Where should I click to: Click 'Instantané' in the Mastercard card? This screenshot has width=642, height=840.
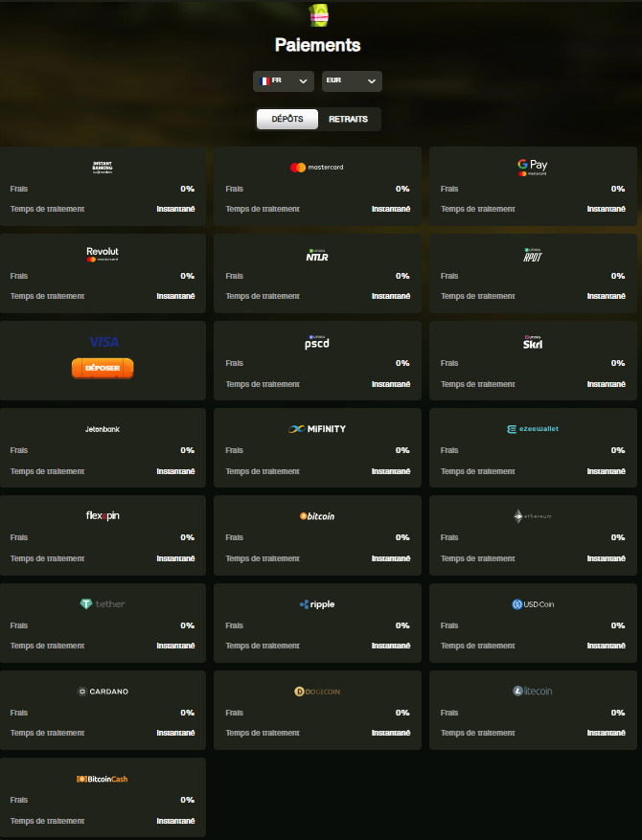coord(391,209)
